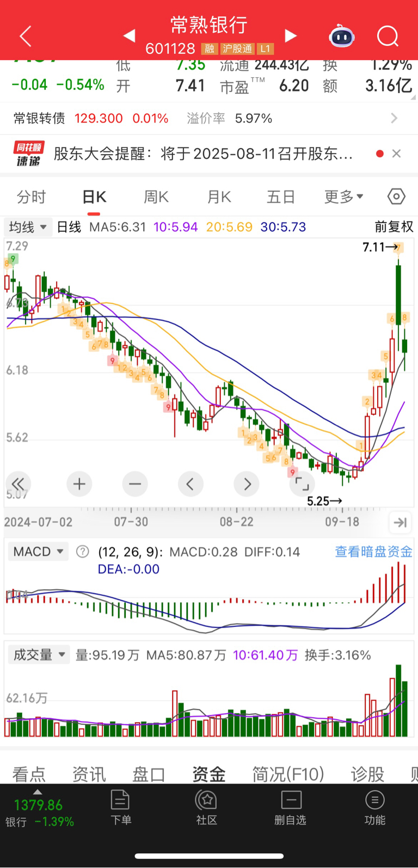Open 股东大会提醒 news headline
Viewport: 418px width, 868px height.
click(x=203, y=154)
